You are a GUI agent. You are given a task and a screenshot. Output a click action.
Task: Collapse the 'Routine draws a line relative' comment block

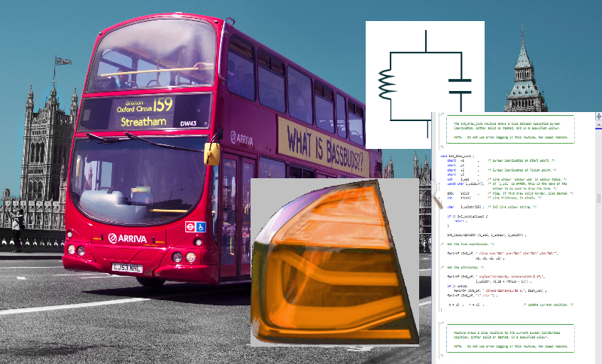pyautogui.click(x=439, y=323)
